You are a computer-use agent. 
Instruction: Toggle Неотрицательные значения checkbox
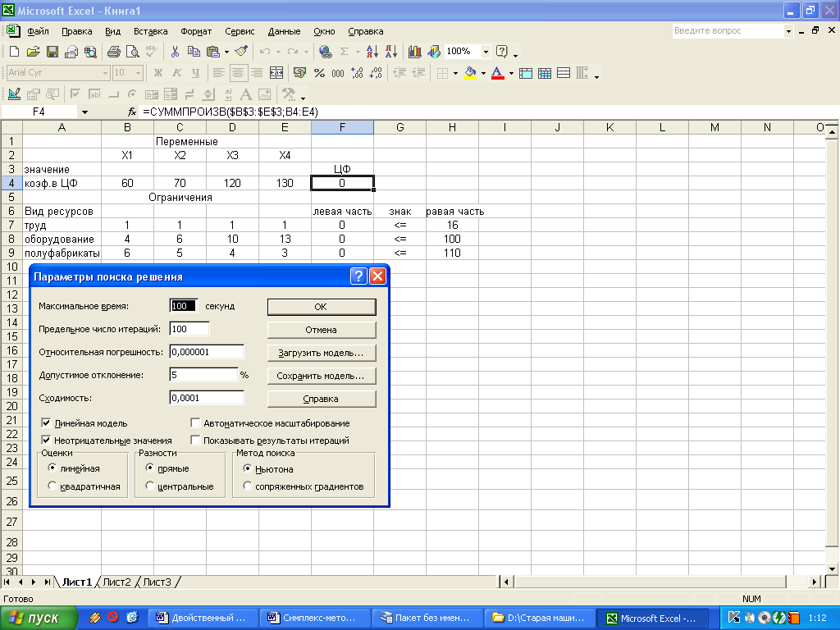[x=46, y=441]
